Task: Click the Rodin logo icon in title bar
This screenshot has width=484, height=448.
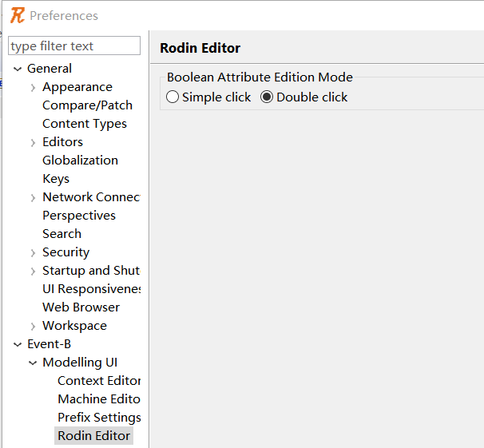Action: click(x=18, y=15)
